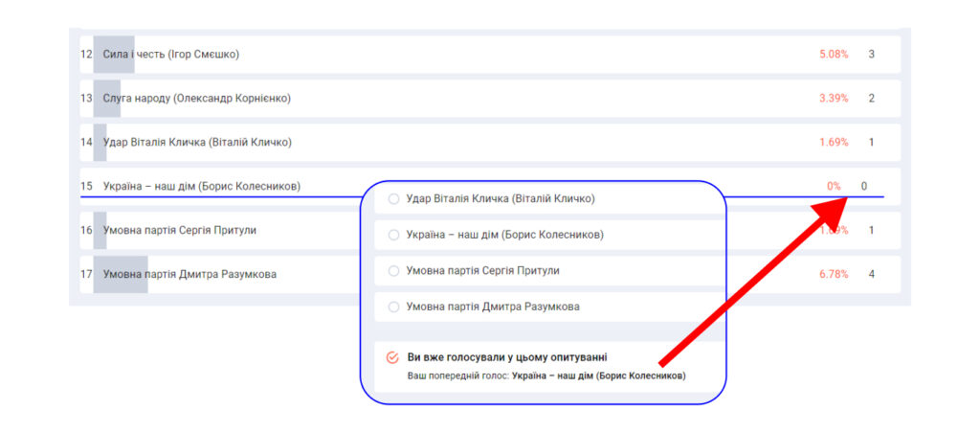The height and width of the screenshot is (432, 980).
Task: Click the progress bar of row 12
Action: (114, 55)
